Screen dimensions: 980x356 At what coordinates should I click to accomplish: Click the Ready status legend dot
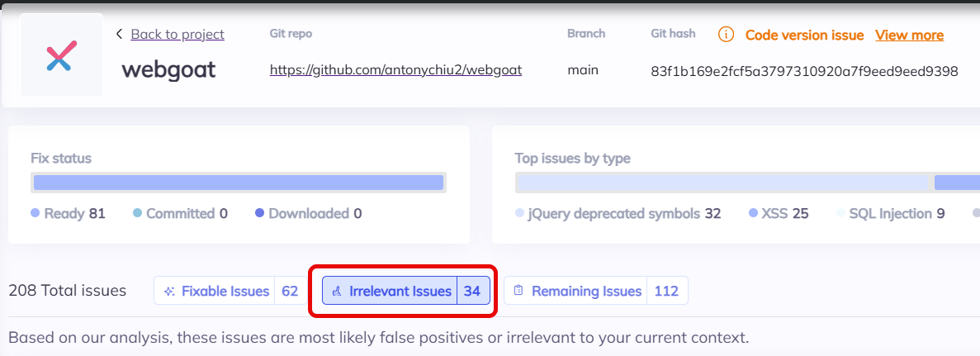[x=36, y=214]
